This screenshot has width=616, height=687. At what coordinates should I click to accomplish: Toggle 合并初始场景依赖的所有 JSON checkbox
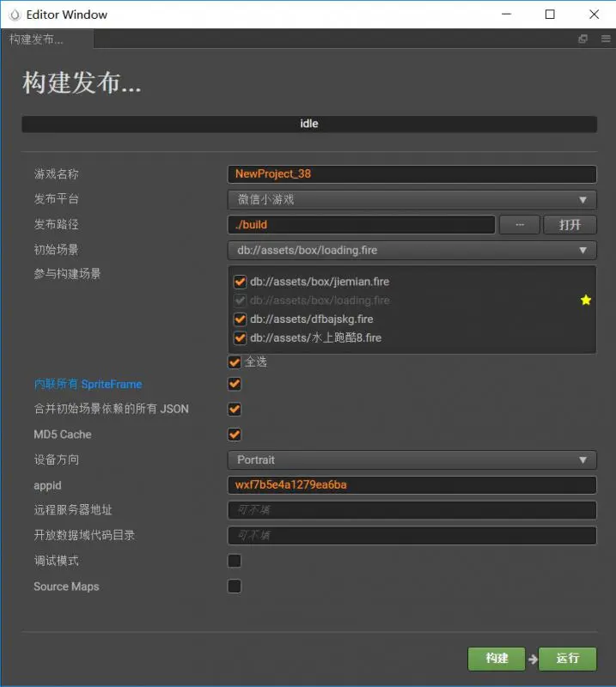point(235,410)
